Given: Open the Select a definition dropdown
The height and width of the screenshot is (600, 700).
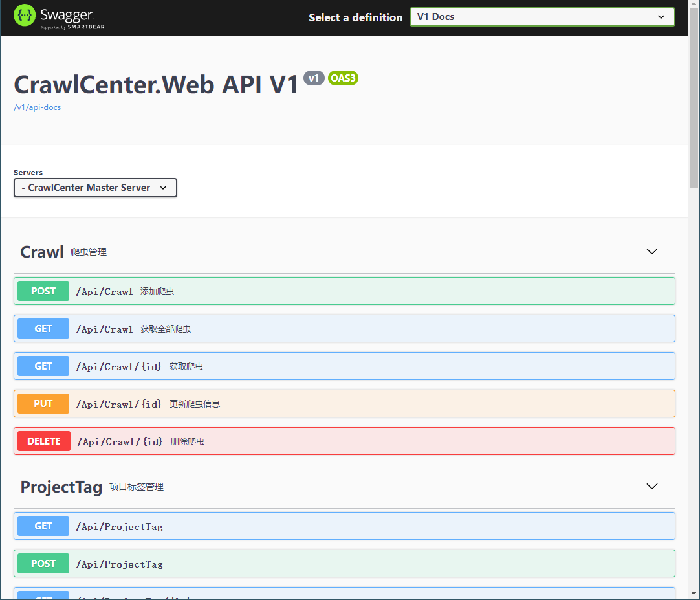Looking at the screenshot, I should click(x=542, y=17).
